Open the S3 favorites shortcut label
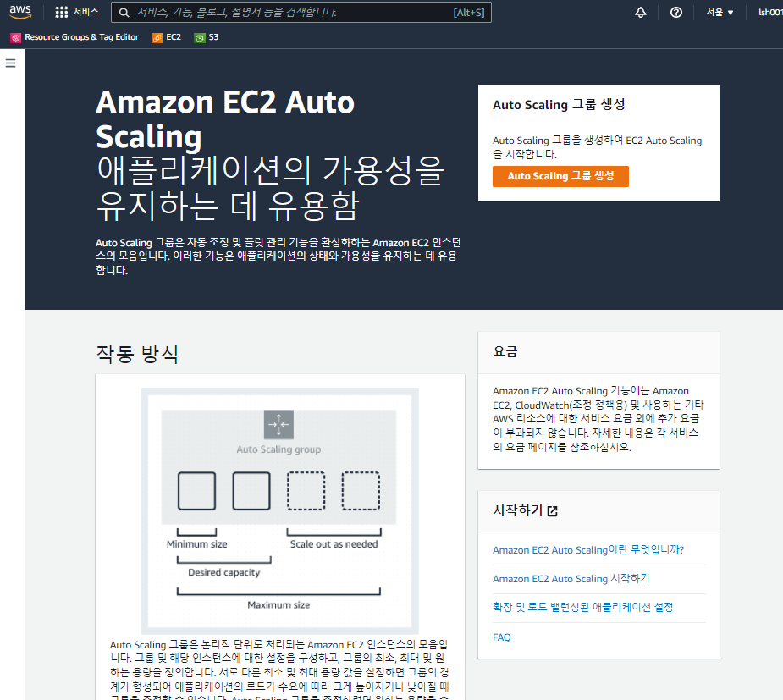 pos(213,37)
